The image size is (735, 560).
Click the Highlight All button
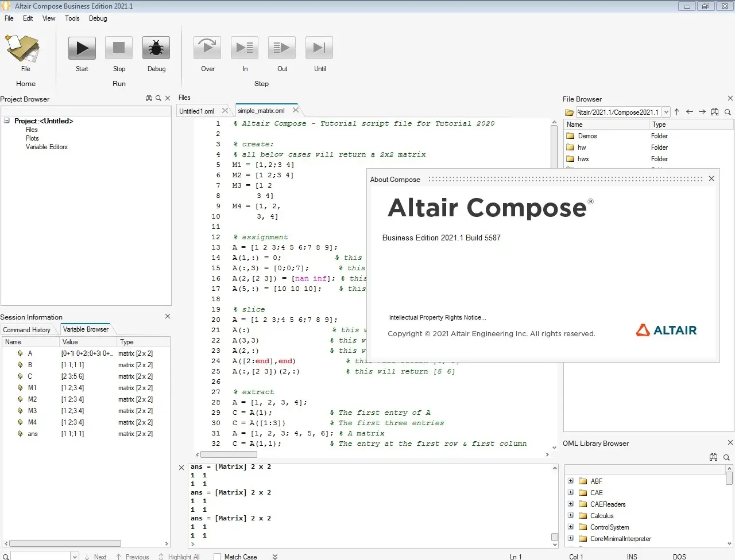tap(179, 557)
